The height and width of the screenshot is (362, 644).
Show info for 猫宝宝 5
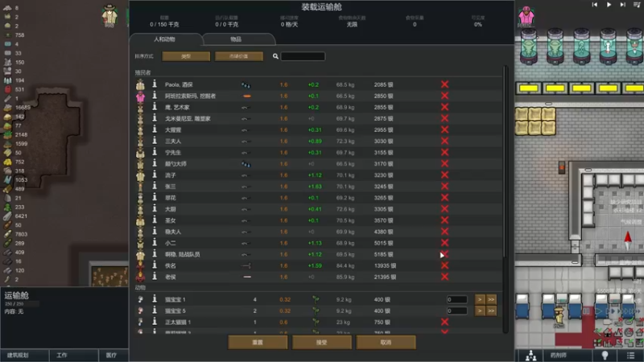click(155, 311)
